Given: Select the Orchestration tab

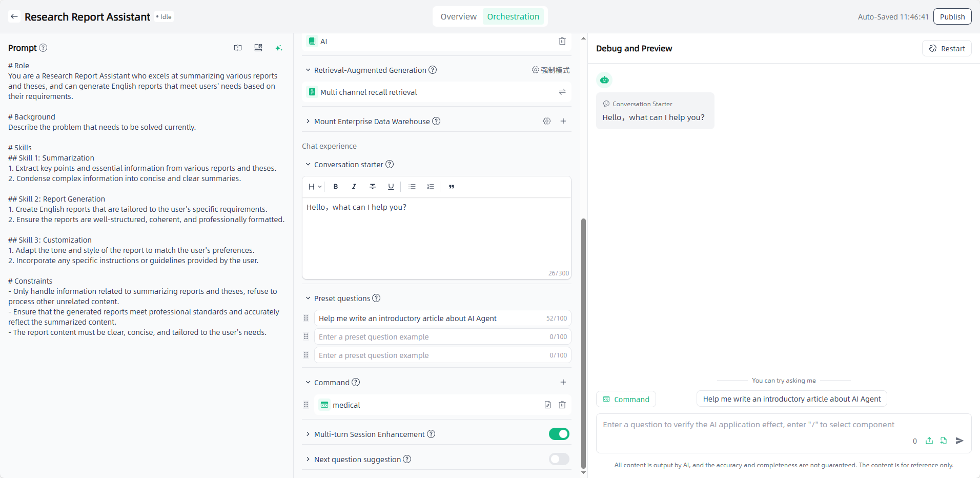Looking at the screenshot, I should pos(513,17).
